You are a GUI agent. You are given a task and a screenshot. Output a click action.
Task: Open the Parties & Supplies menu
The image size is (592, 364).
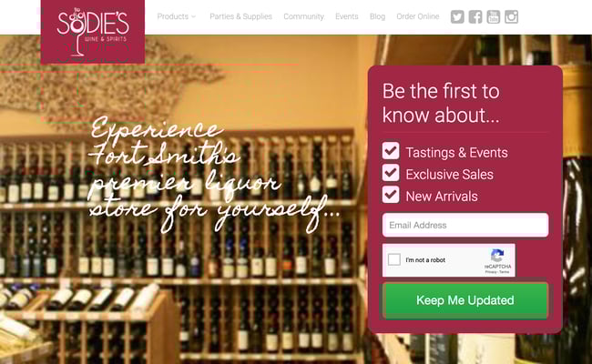click(240, 16)
